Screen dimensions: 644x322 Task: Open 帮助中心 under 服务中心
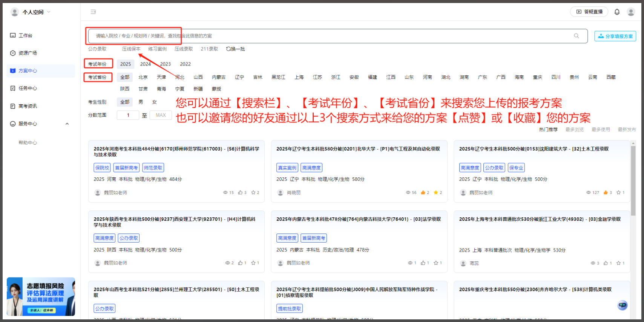pos(28,143)
